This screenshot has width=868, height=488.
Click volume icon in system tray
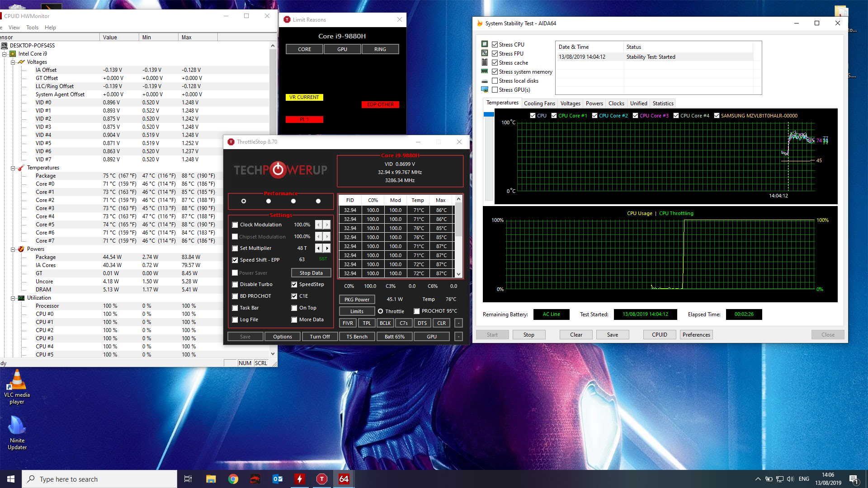click(x=790, y=479)
